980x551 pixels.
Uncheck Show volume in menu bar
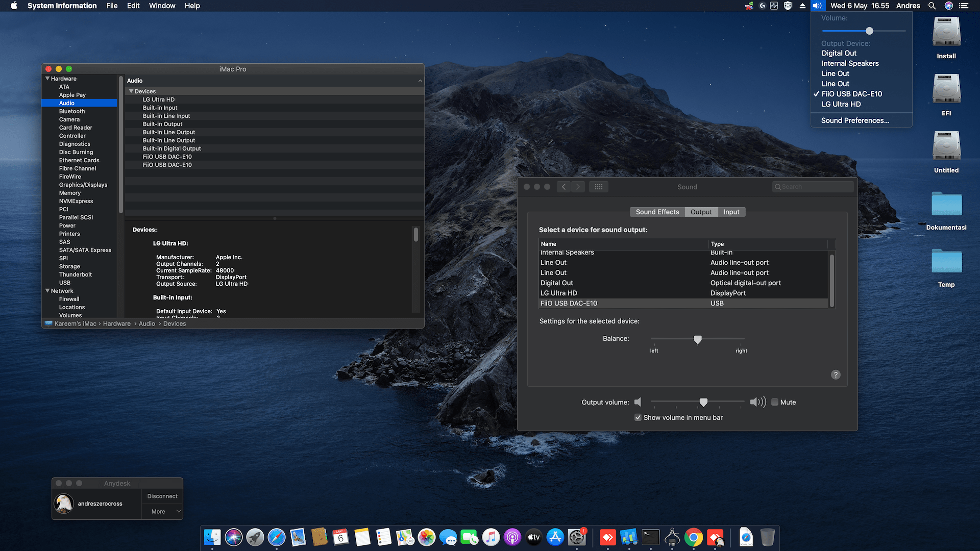[x=638, y=417]
